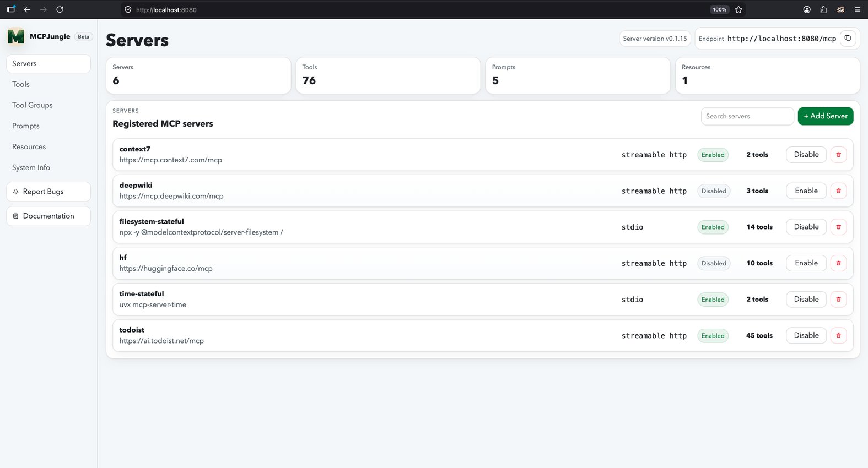This screenshot has width=868, height=468.
Task: Click the Add Server button
Action: pos(826,116)
